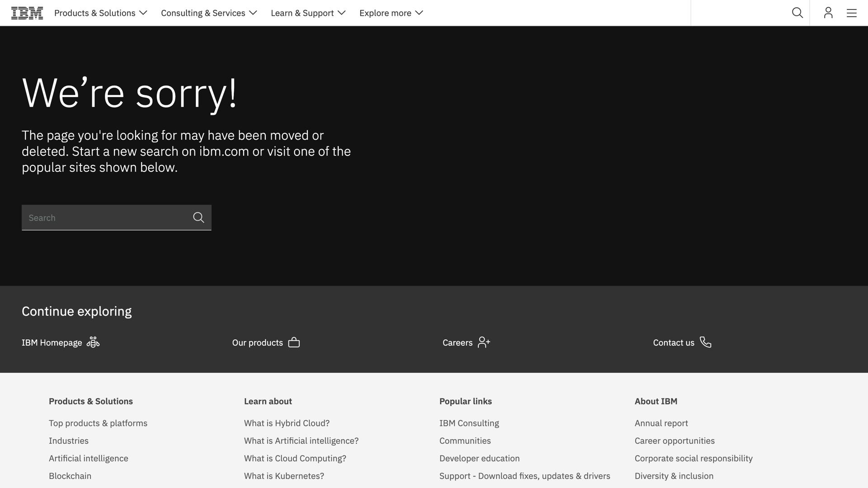This screenshot has width=868, height=488.
Task: Open the Explore more menu
Action: [x=391, y=13]
